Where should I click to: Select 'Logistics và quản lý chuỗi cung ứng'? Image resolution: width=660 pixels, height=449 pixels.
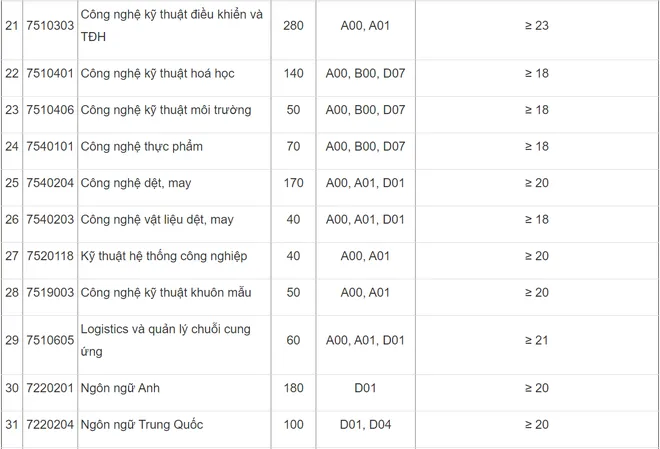click(x=165, y=340)
